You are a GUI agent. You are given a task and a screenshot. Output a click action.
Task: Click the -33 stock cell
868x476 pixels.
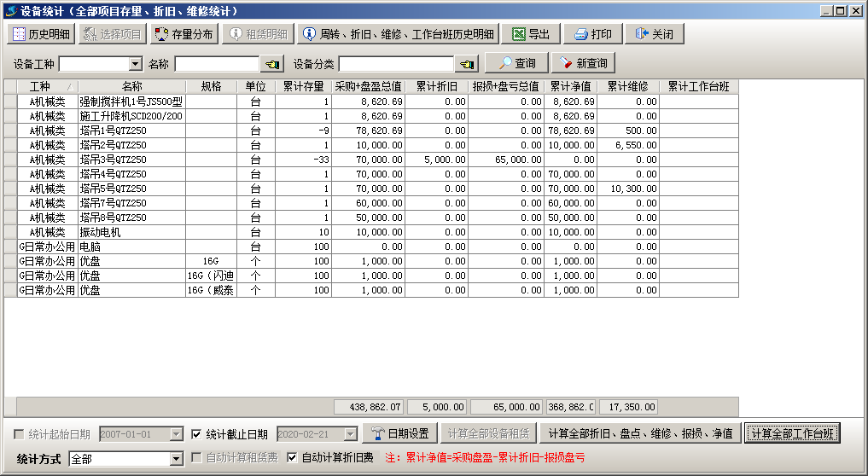pos(303,160)
